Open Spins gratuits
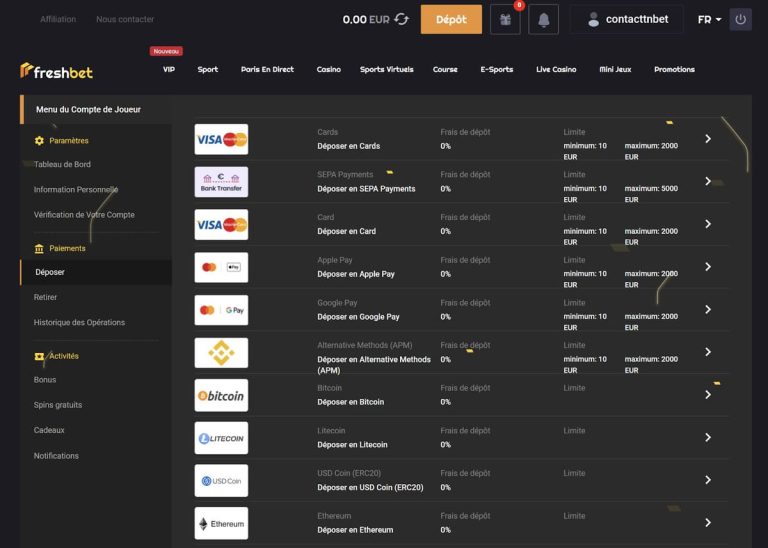This screenshot has height=548, width=768. coord(58,405)
